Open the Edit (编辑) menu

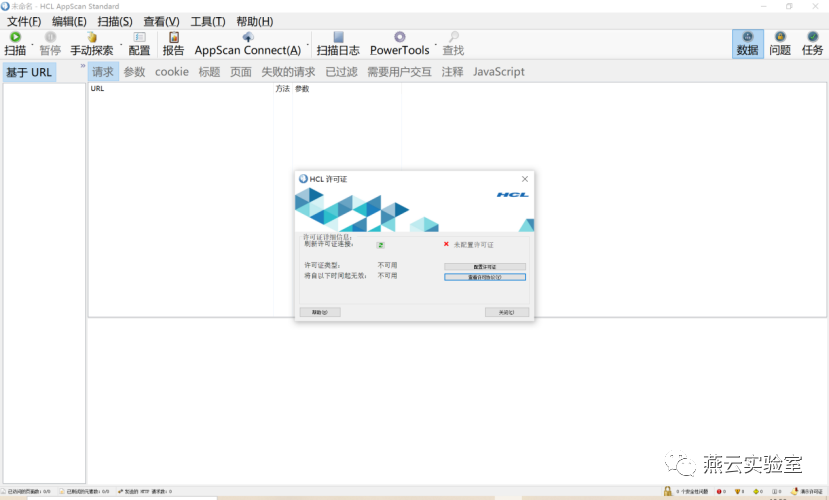[x=69, y=22]
